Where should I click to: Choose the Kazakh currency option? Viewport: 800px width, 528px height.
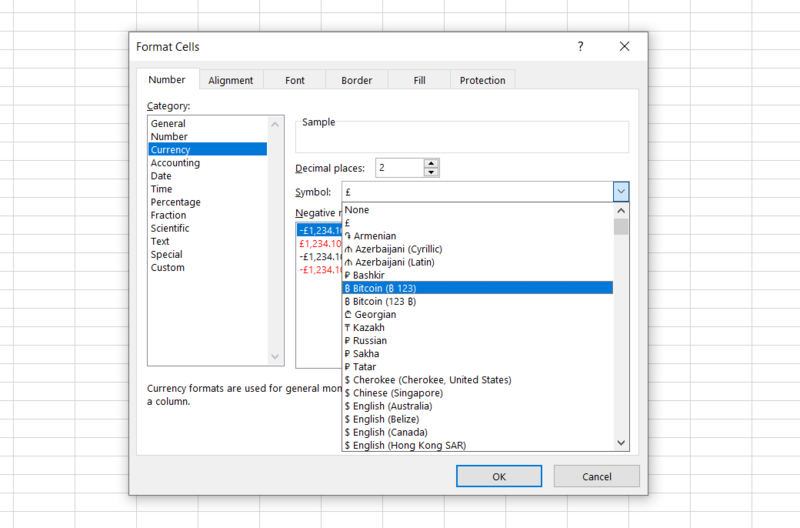(x=478, y=328)
